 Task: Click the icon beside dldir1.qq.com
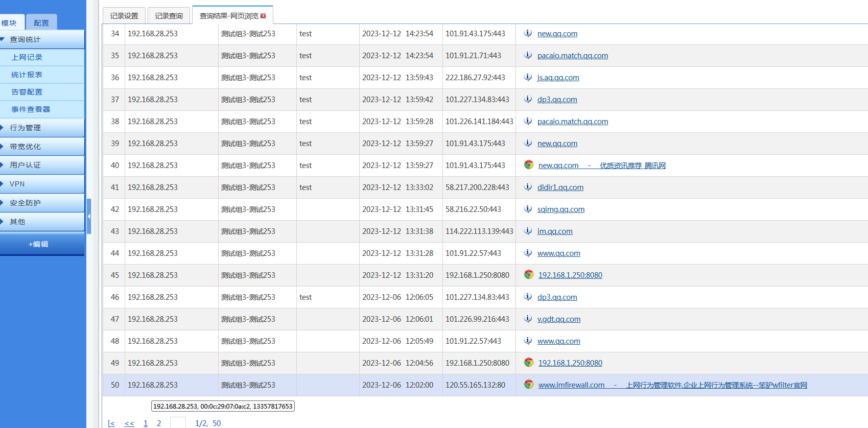[528, 187]
